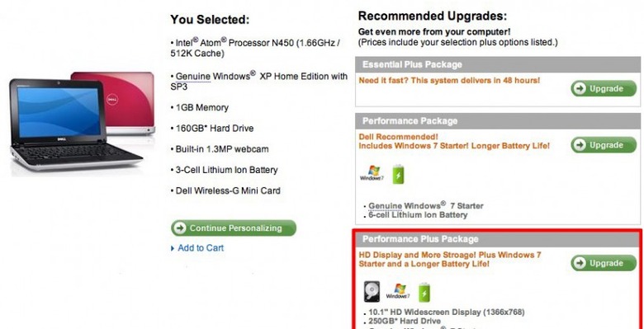644x329 pixels.
Task: Click the battery icon in Performance Plus Package
Action: pos(424,292)
